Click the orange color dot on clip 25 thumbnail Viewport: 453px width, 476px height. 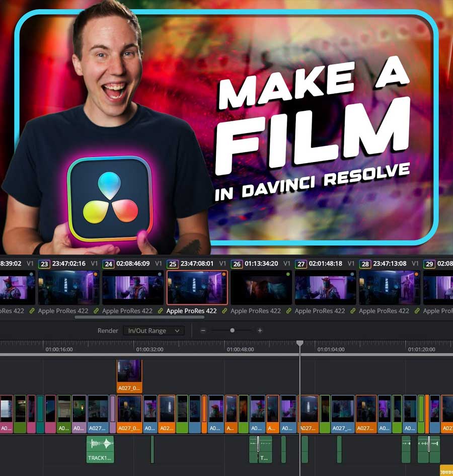click(x=224, y=274)
